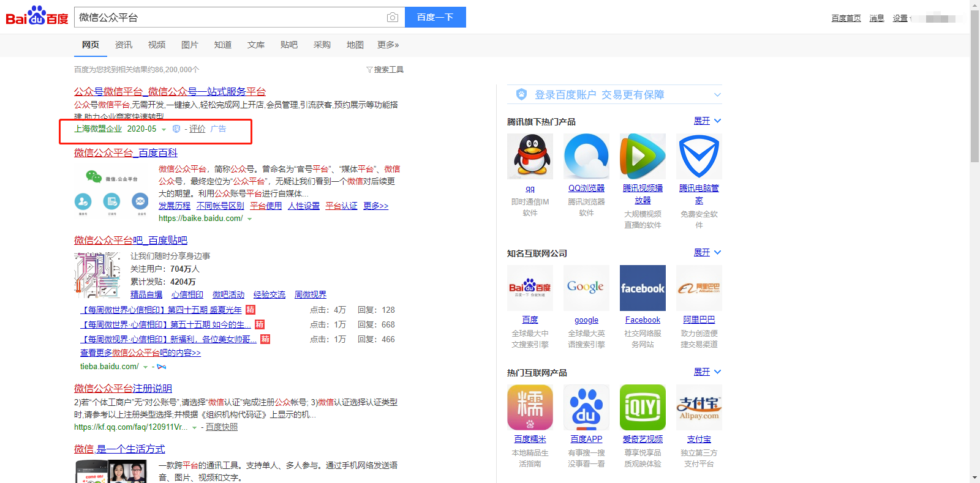This screenshot has width=980, height=483.
Task: Click the search tools filter icon
Action: pyautogui.click(x=369, y=70)
